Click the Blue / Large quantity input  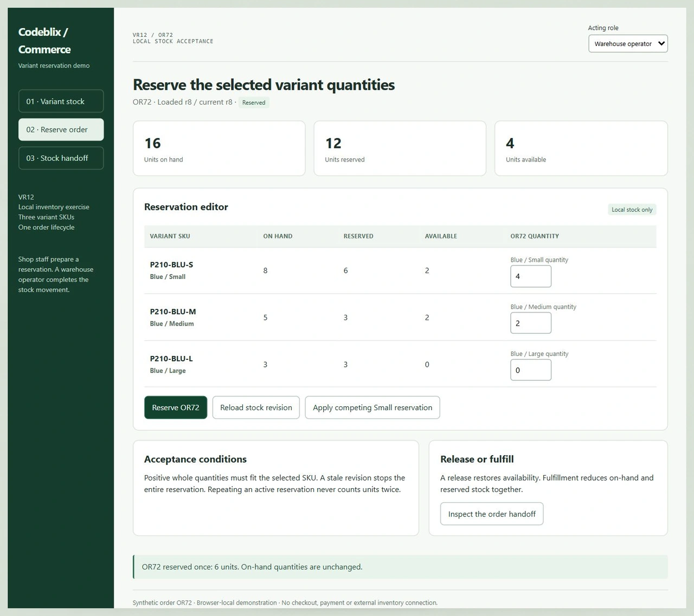pos(531,370)
